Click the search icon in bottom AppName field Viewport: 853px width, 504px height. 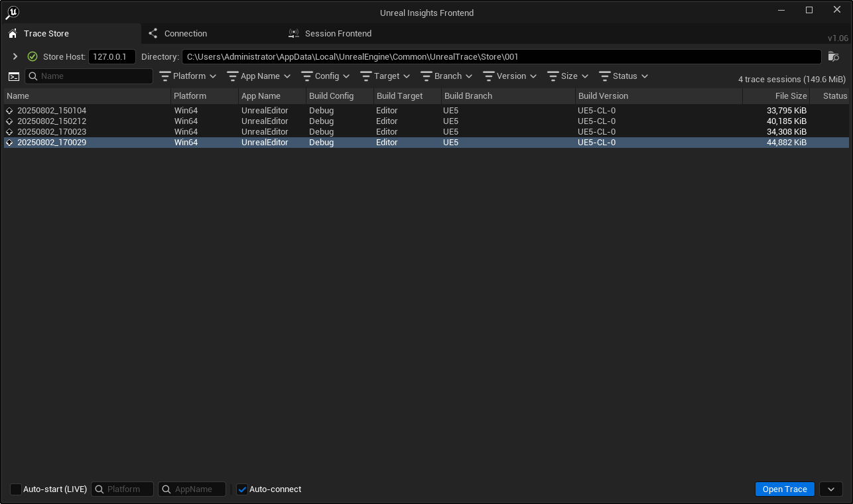pos(167,489)
